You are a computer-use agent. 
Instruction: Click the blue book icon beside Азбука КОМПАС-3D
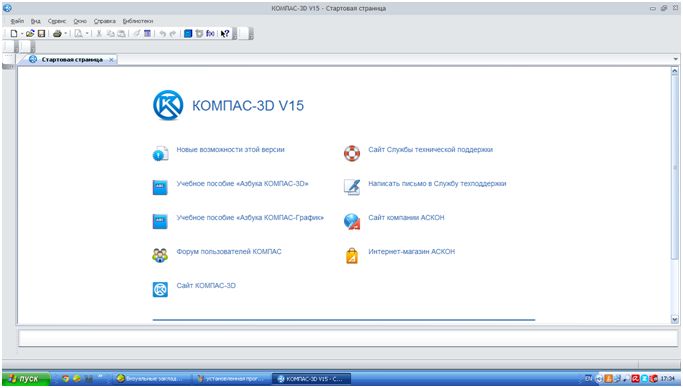pyautogui.click(x=160, y=187)
